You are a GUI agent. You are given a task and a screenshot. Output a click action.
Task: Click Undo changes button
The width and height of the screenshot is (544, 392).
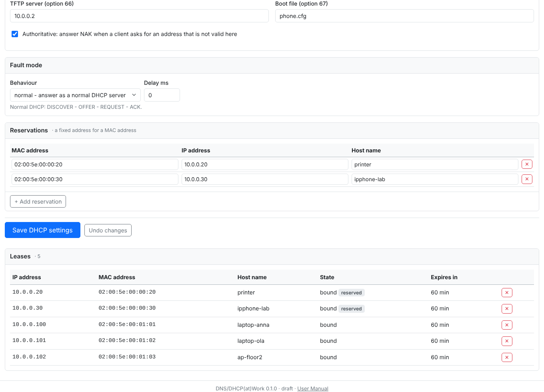(108, 230)
